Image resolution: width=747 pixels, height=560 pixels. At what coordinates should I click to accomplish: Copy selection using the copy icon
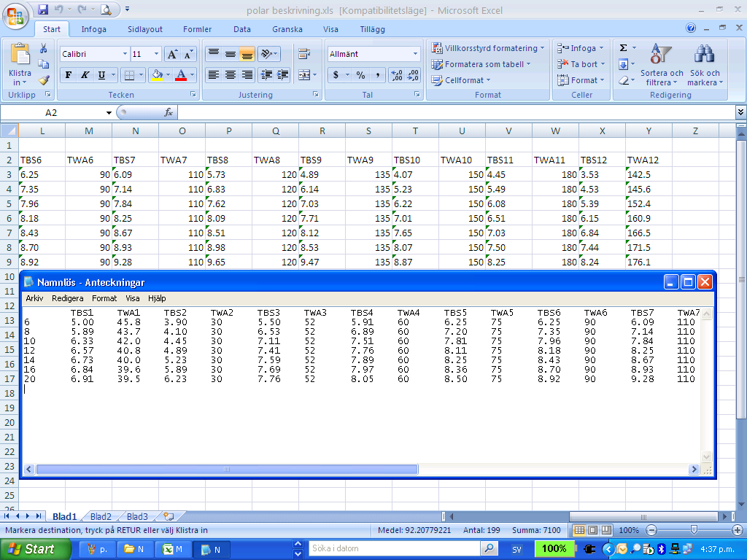(43, 64)
